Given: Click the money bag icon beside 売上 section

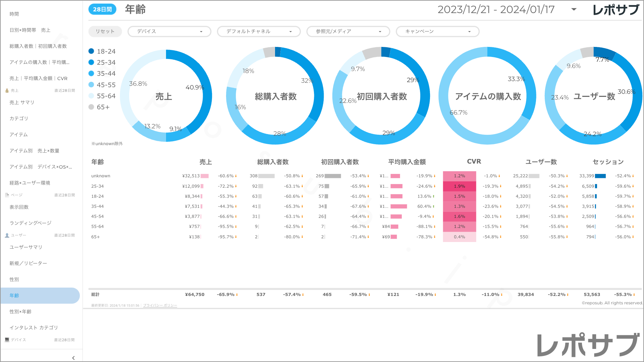Looking at the screenshot, I should (7, 90).
